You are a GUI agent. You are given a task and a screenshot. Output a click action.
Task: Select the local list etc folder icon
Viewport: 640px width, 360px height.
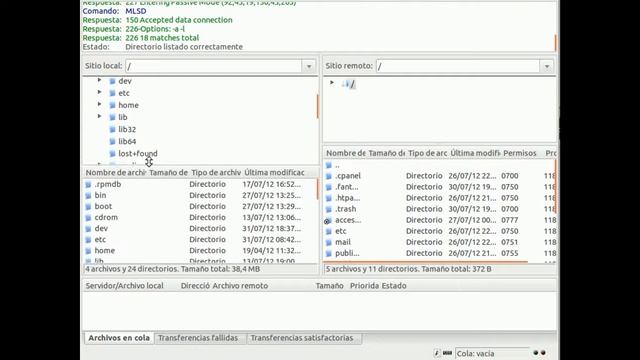[88, 240]
